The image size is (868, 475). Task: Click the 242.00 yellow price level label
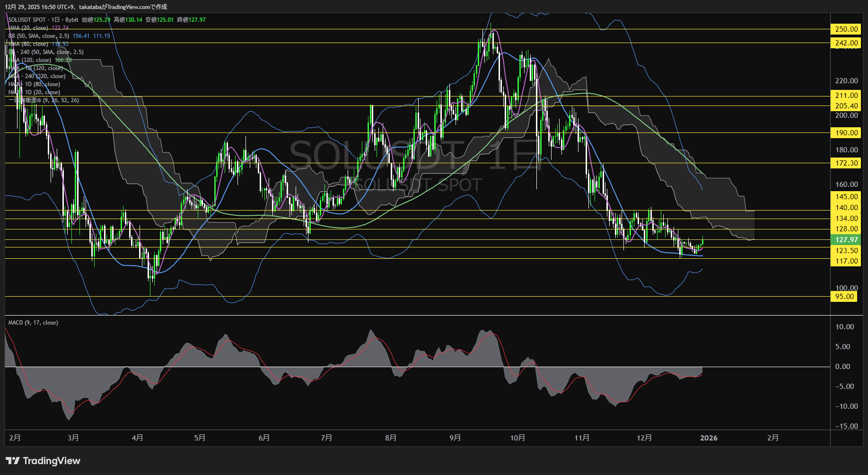(846, 43)
